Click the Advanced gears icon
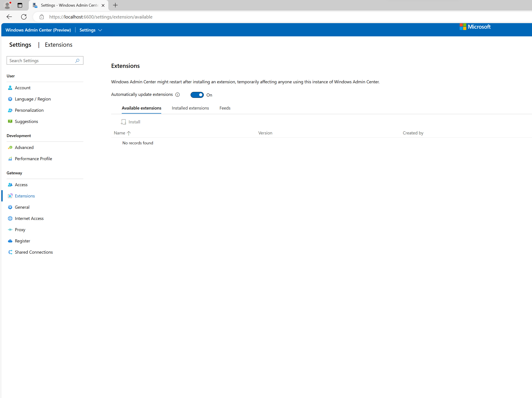 coord(10,148)
